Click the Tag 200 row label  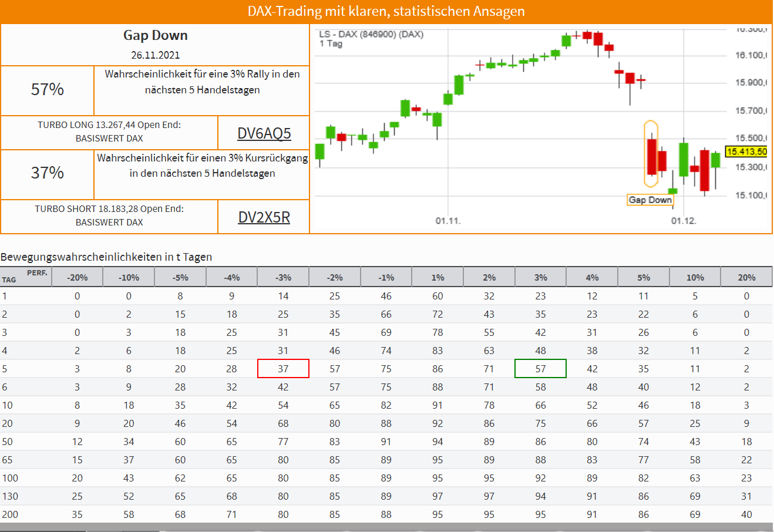click(x=10, y=514)
